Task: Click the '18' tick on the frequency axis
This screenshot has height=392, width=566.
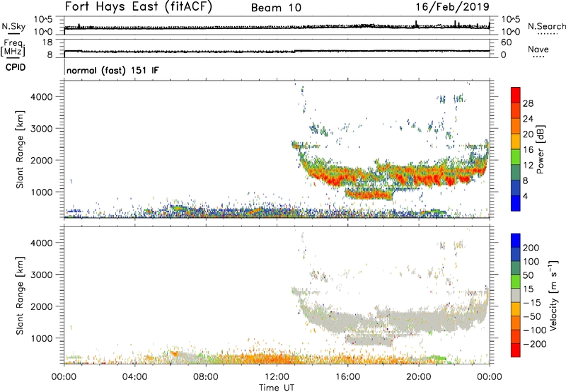Action: pyautogui.click(x=47, y=42)
